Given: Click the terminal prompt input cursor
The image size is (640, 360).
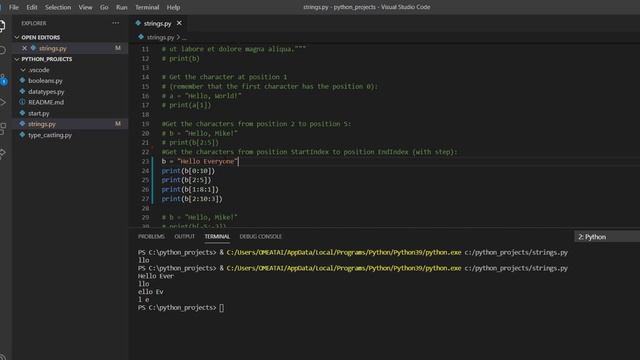Looking at the screenshot, I should pos(222,308).
